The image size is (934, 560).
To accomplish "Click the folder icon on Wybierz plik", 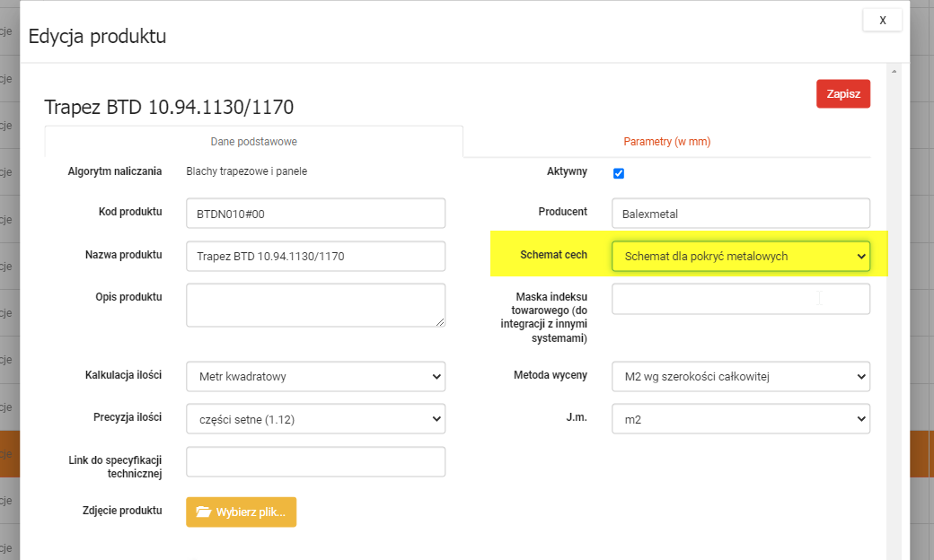I will 203,512.
